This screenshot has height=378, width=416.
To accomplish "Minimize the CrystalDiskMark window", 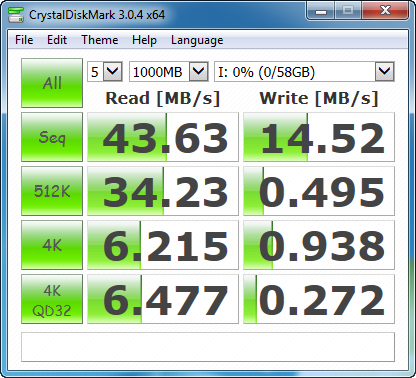I will pos(321,11).
